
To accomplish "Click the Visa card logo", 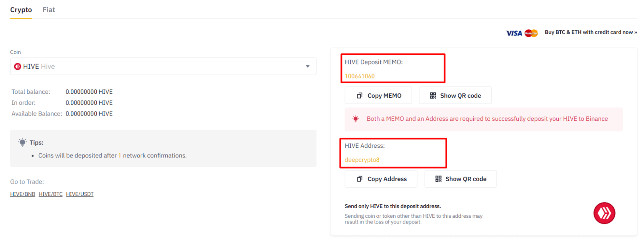I will click(x=514, y=33).
